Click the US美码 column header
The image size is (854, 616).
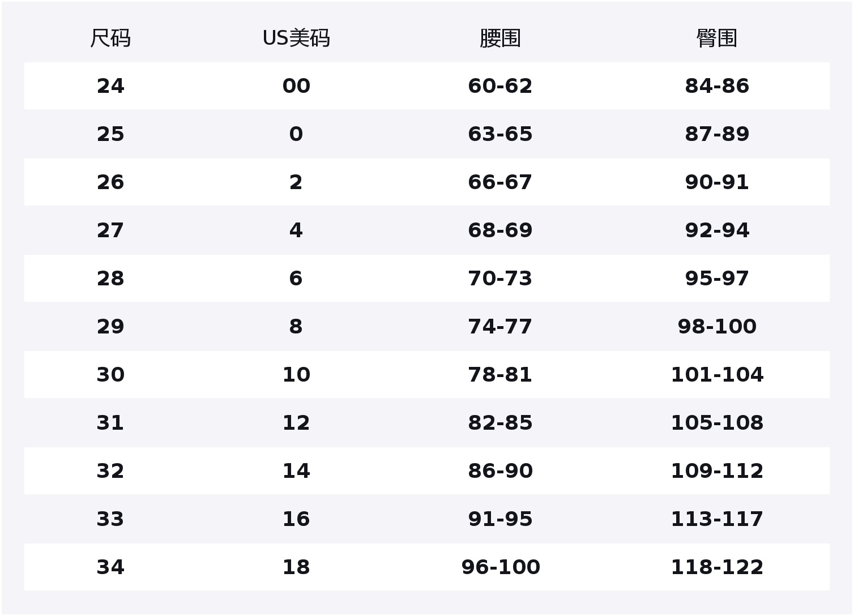tap(296, 38)
